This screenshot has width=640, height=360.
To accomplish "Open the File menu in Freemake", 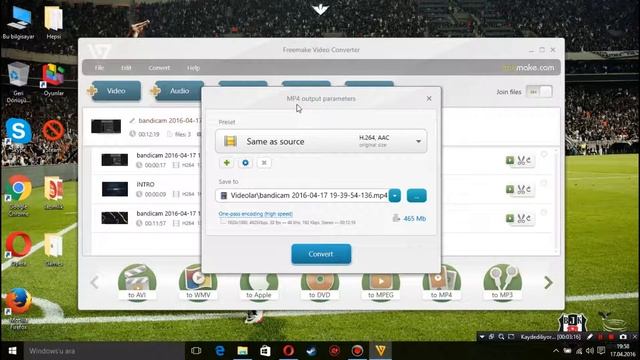I will pos(99,68).
